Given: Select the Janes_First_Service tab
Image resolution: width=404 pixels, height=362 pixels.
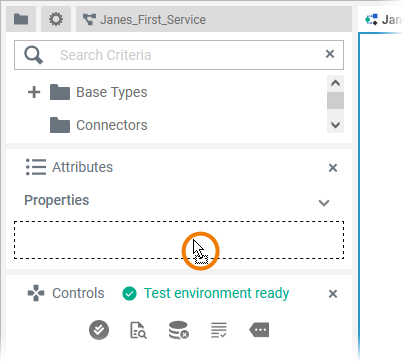Looking at the screenshot, I should pos(213,19).
